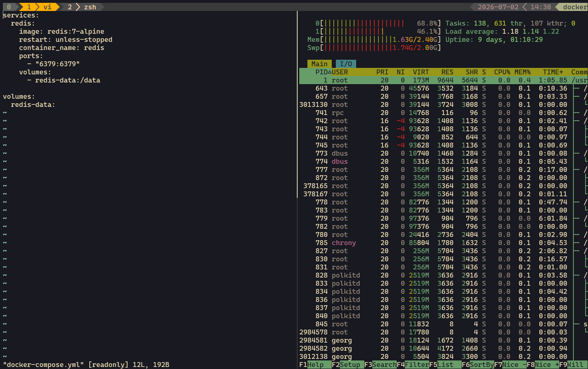
Task: Sort by SHR column header
Action: click(472, 72)
